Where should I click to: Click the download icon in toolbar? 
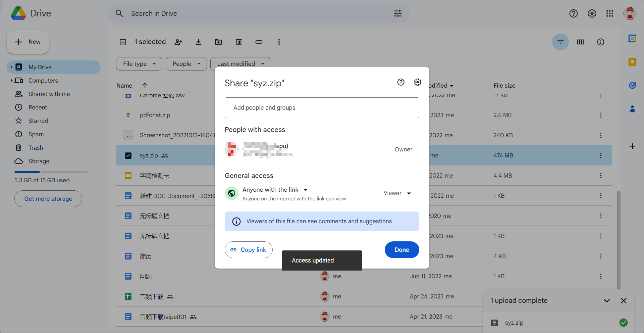(199, 42)
